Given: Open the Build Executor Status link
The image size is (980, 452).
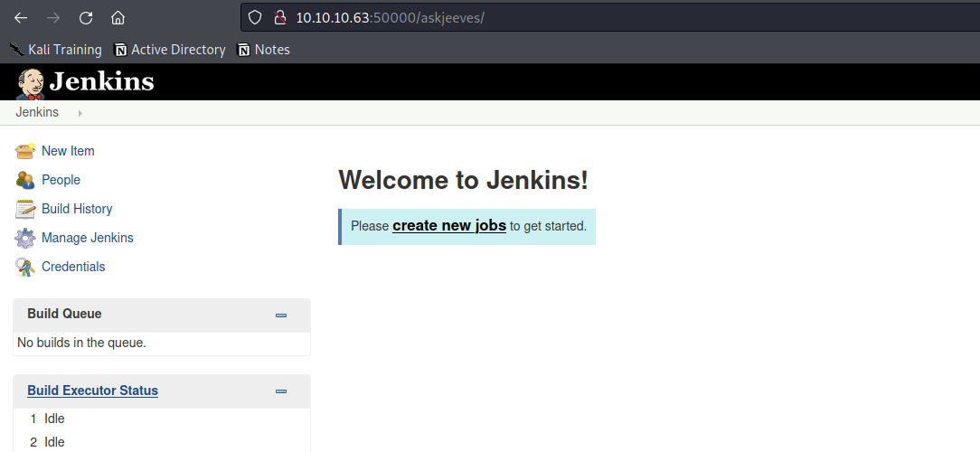Looking at the screenshot, I should [x=92, y=391].
